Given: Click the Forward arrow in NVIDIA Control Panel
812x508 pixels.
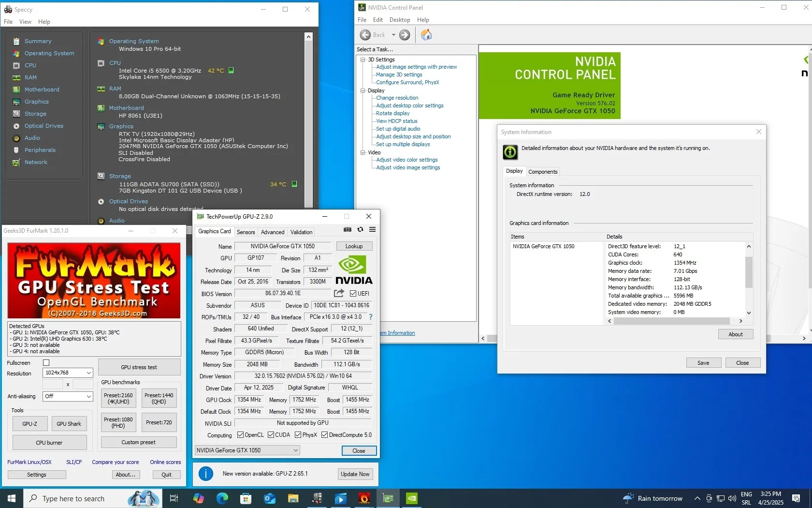Looking at the screenshot, I should tap(405, 35).
